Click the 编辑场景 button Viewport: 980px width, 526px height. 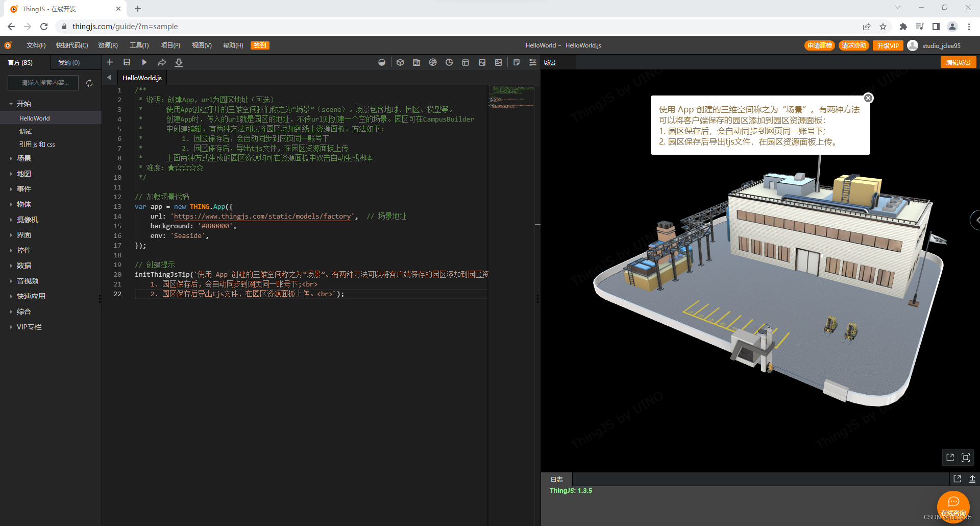(x=958, y=62)
